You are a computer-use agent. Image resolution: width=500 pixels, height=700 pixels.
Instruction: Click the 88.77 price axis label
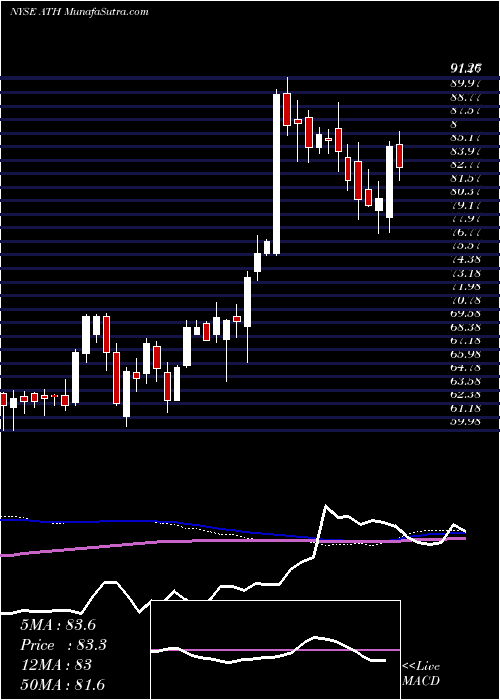[x=466, y=97]
